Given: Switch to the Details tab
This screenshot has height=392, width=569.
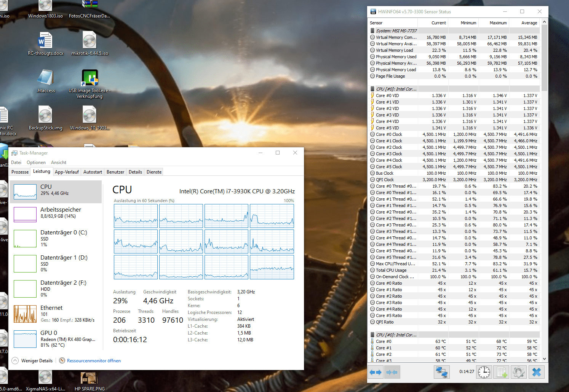Looking at the screenshot, I should click(135, 172).
